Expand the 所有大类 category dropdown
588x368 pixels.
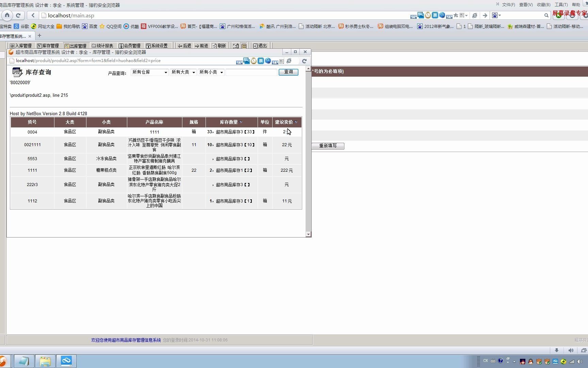coord(183,72)
